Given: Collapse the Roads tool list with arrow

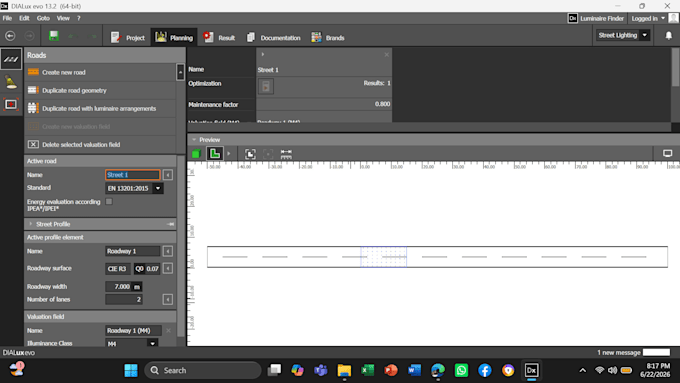Looking at the screenshot, I should pyautogui.click(x=180, y=72).
